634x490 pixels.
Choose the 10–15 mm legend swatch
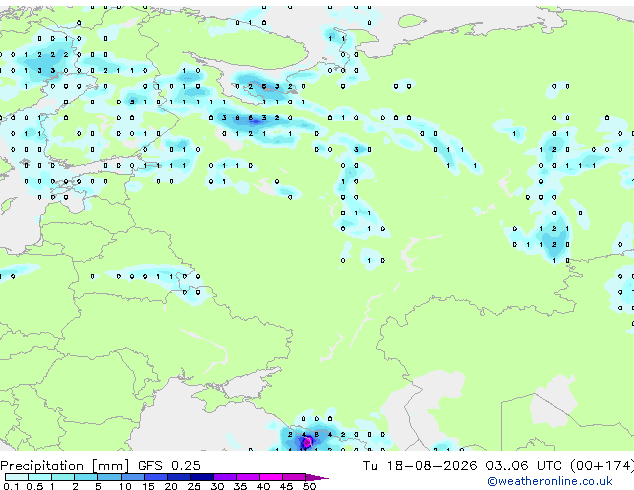(x=132, y=477)
